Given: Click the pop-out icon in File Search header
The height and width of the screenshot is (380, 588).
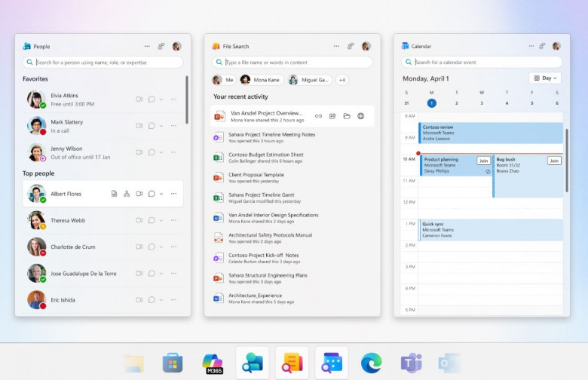Looking at the screenshot, I should point(351,46).
